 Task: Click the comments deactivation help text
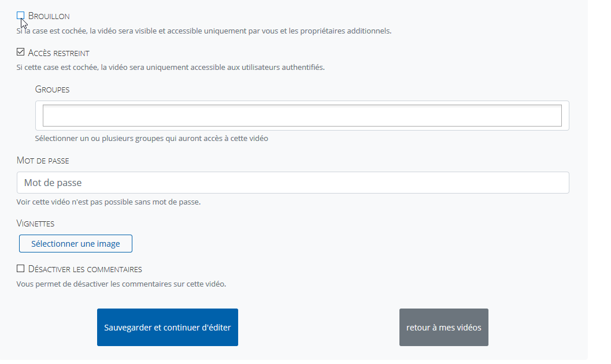point(121,284)
